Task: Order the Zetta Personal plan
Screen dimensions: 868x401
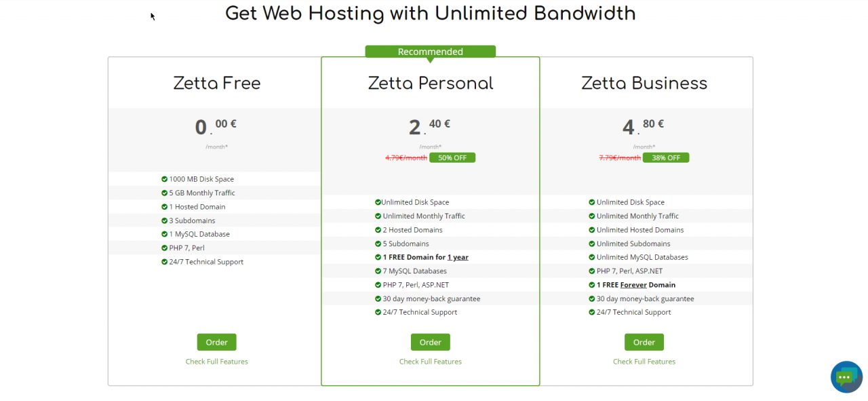Action: pyautogui.click(x=430, y=342)
